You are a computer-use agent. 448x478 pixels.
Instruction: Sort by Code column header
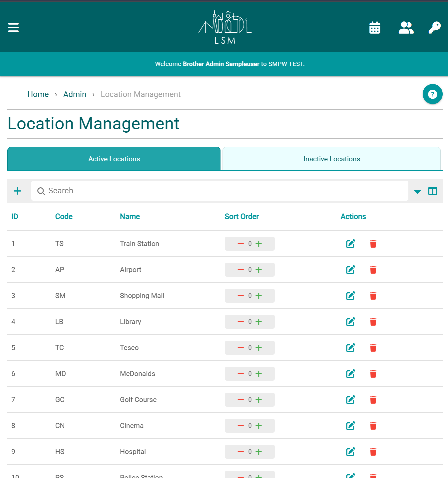click(64, 217)
